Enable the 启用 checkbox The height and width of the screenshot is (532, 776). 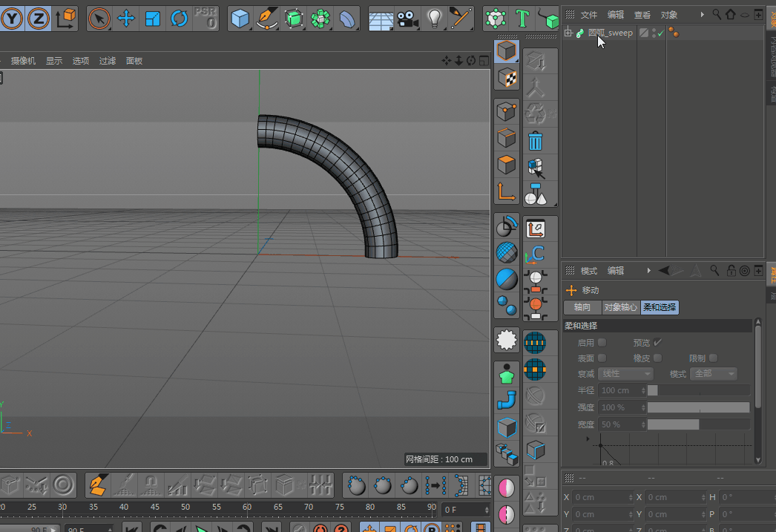(602, 343)
